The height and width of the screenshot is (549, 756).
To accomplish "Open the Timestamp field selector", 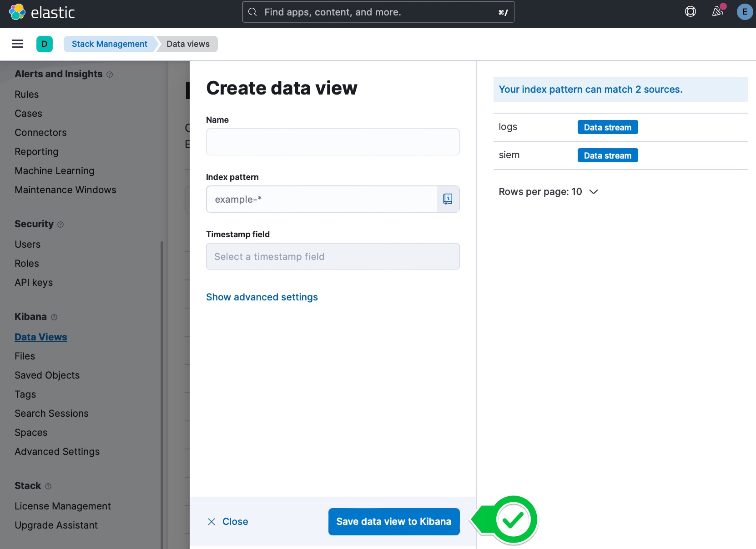I will [333, 256].
